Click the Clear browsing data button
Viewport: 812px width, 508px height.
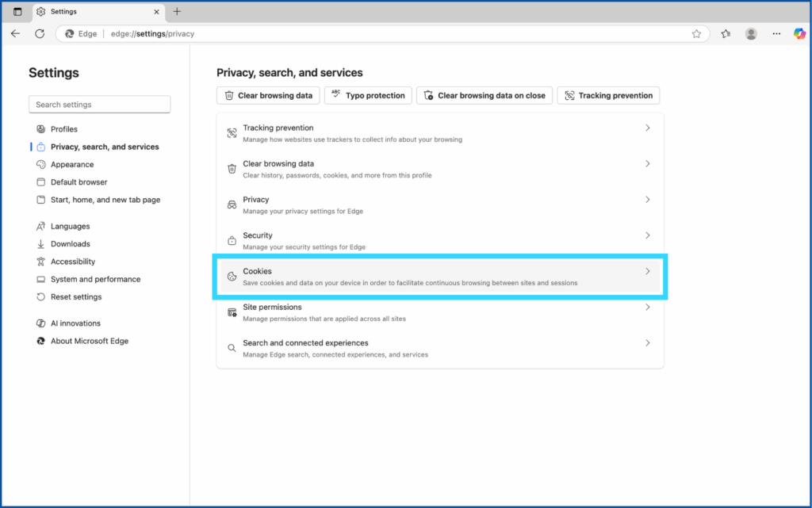pos(268,96)
